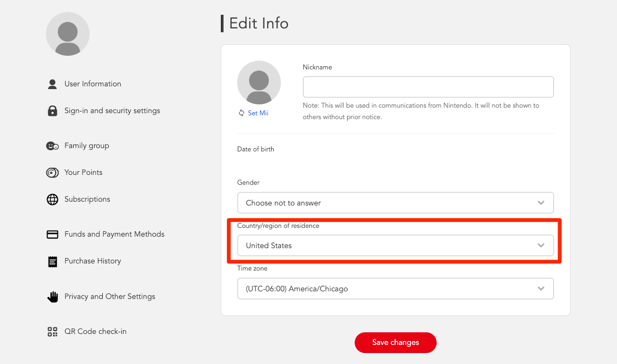This screenshot has height=364, width=617.
Task: Click the Your Points coin icon
Action: (52, 173)
